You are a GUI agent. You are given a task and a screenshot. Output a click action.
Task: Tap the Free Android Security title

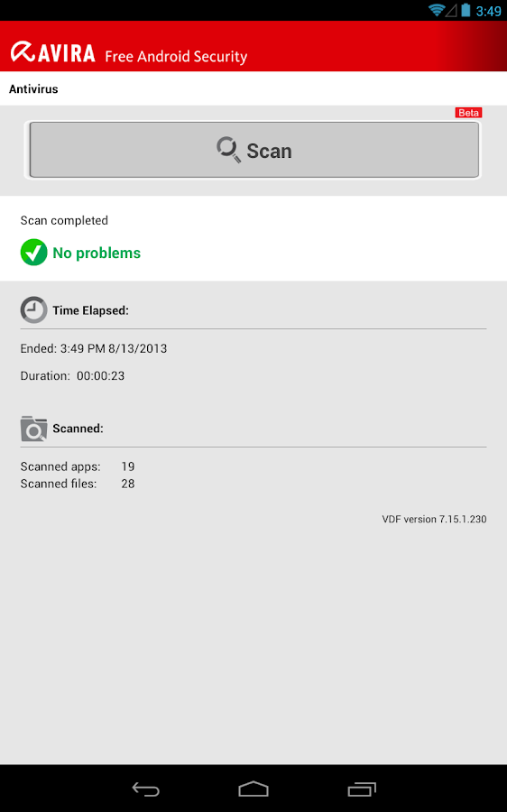176,57
